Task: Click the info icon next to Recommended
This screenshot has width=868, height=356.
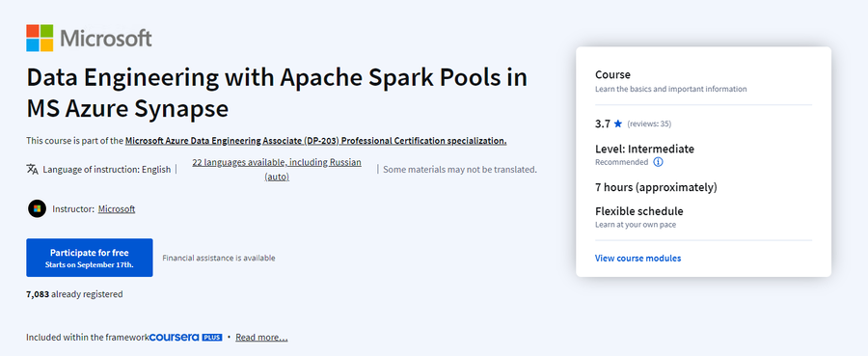Action: tap(658, 162)
